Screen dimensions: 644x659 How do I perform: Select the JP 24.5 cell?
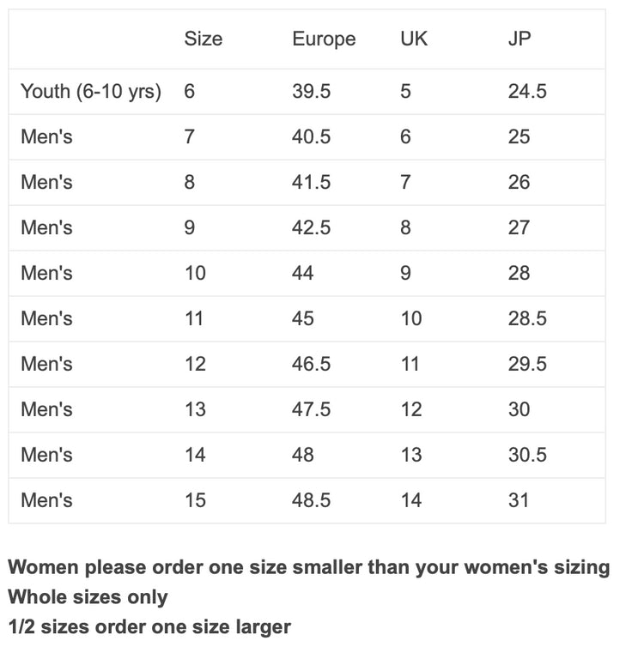(x=527, y=92)
